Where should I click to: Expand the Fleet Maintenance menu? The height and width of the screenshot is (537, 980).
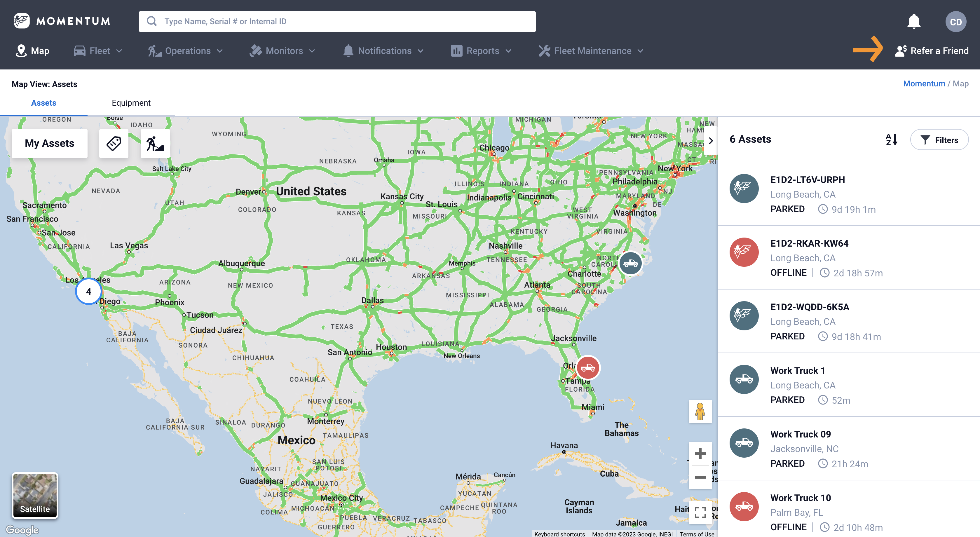591,51
